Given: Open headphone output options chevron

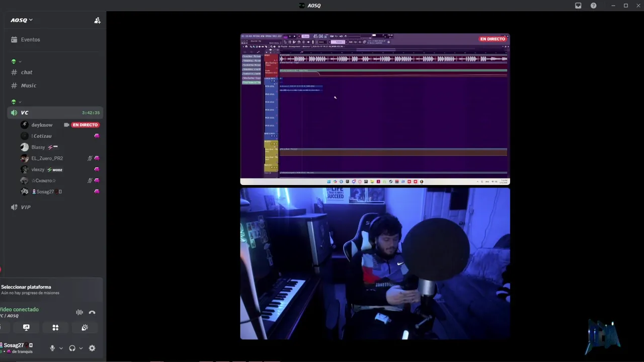Looking at the screenshot, I should pyautogui.click(x=80, y=348).
